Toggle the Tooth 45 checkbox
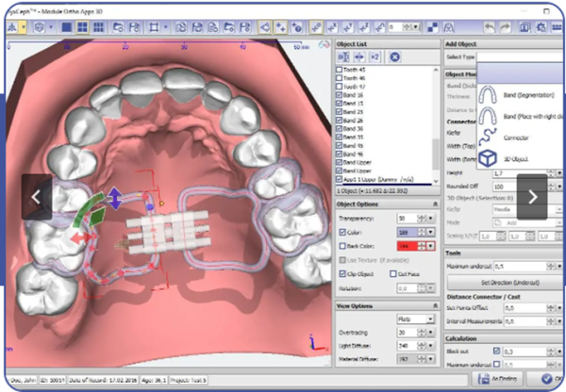The width and height of the screenshot is (566, 392). [339, 70]
